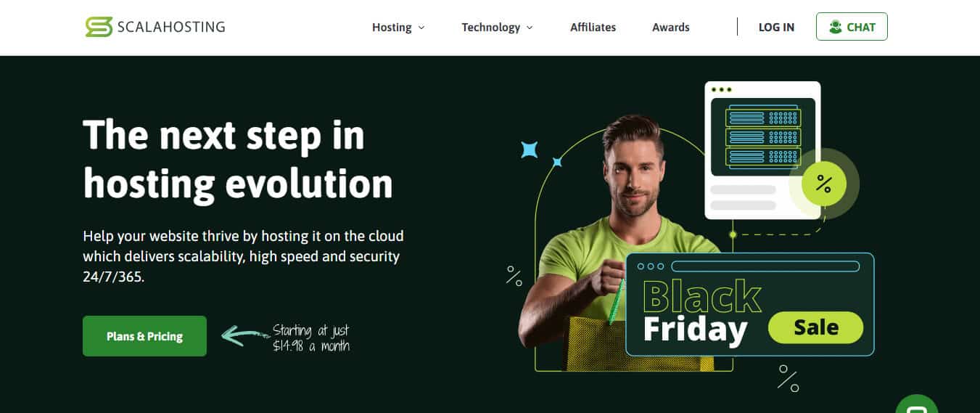
Task: Expand the Hosting dropdown chevron
Action: (421, 28)
